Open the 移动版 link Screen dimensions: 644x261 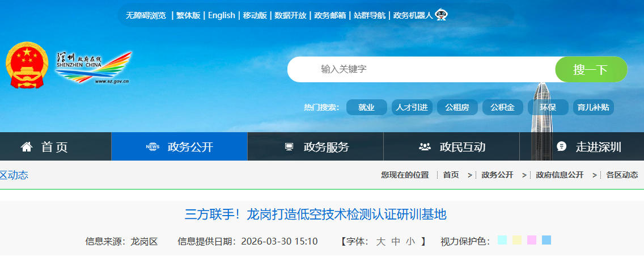pyautogui.click(x=255, y=16)
